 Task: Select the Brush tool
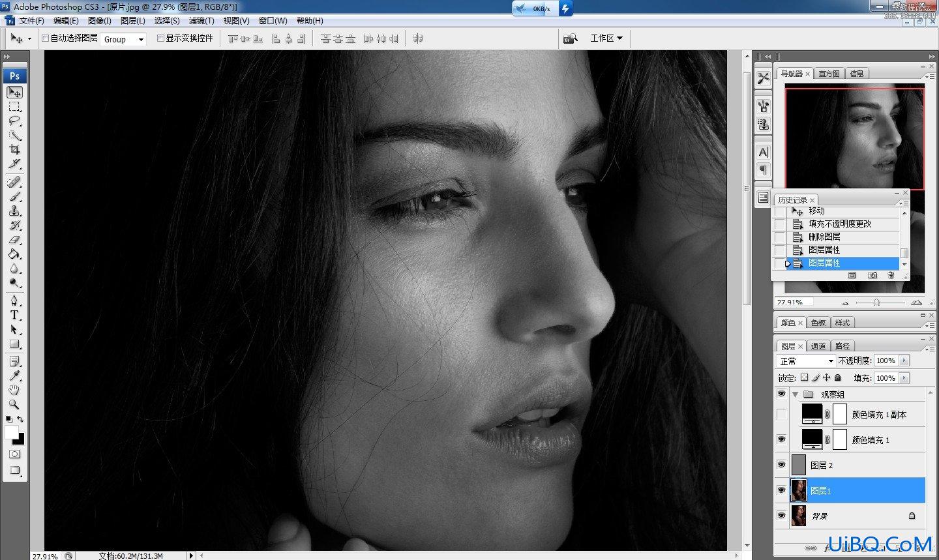[14, 196]
